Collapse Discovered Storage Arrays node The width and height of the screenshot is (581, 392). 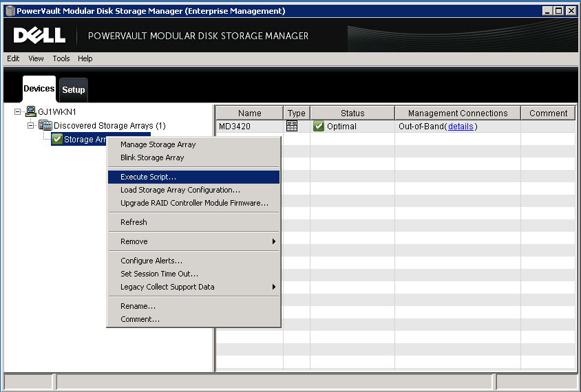tap(31, 125)
